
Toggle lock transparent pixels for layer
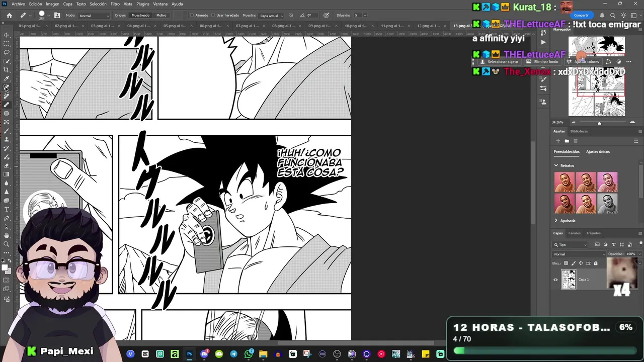coord(566,263)
